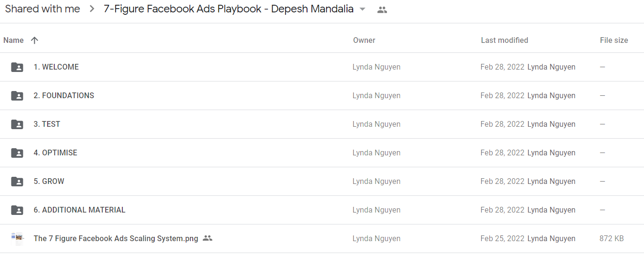This screenshot has width=644, height=254.
Task: Click the shared folder icon for 5. GROW
Action: [x=17, y=182]
